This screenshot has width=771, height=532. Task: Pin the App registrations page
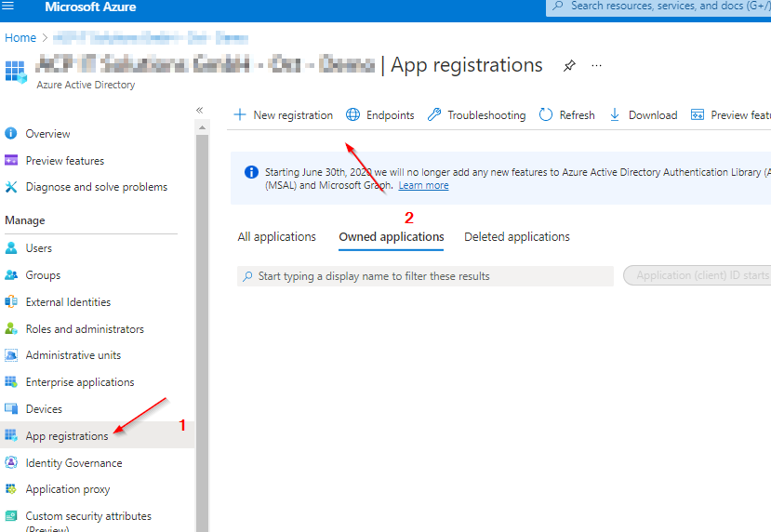[569, 65]
